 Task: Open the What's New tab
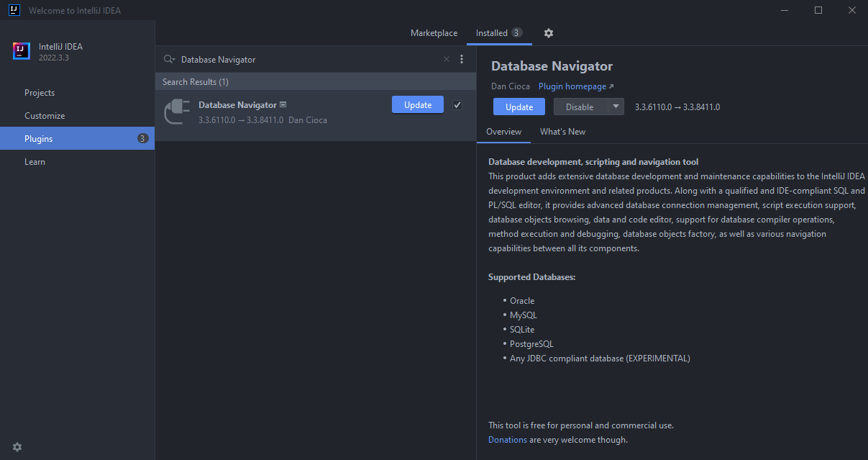coord(562,132)
